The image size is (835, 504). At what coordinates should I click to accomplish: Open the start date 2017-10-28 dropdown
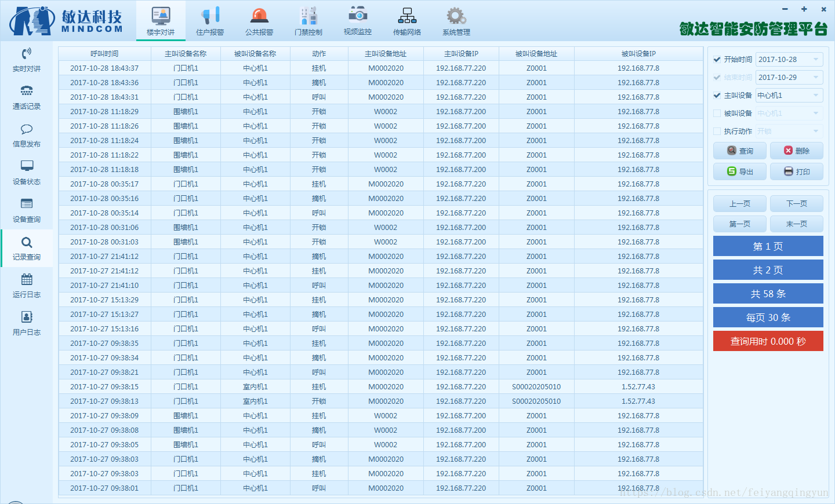(x=789, y=59)
